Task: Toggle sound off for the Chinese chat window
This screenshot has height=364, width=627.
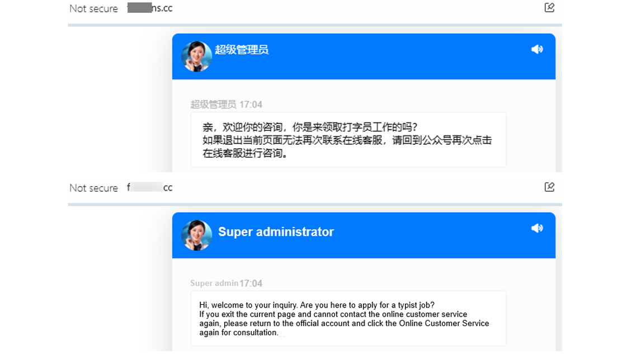Action: [537, 49]
